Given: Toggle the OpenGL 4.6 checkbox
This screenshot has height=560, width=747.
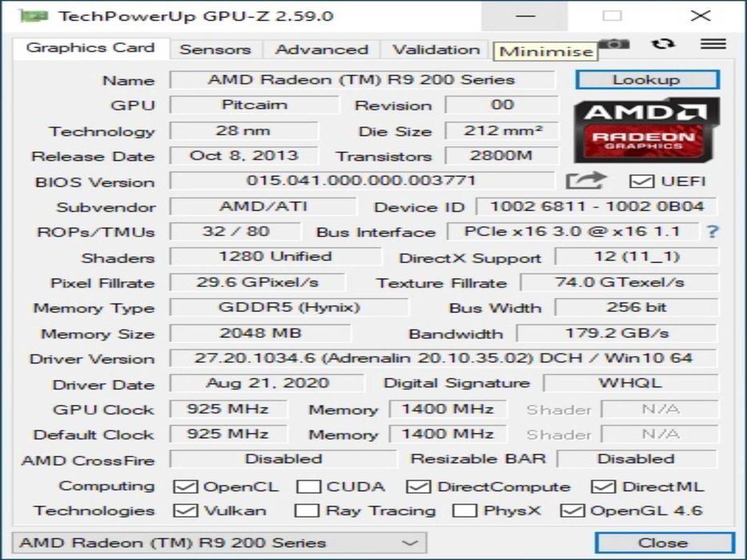Looking at the screenshot, I should (572, 510).
